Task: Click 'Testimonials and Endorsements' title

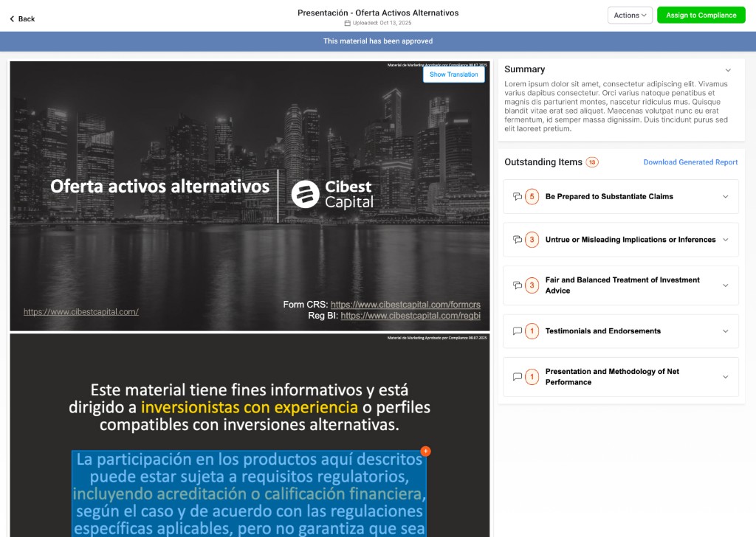Action: point(602,331)
